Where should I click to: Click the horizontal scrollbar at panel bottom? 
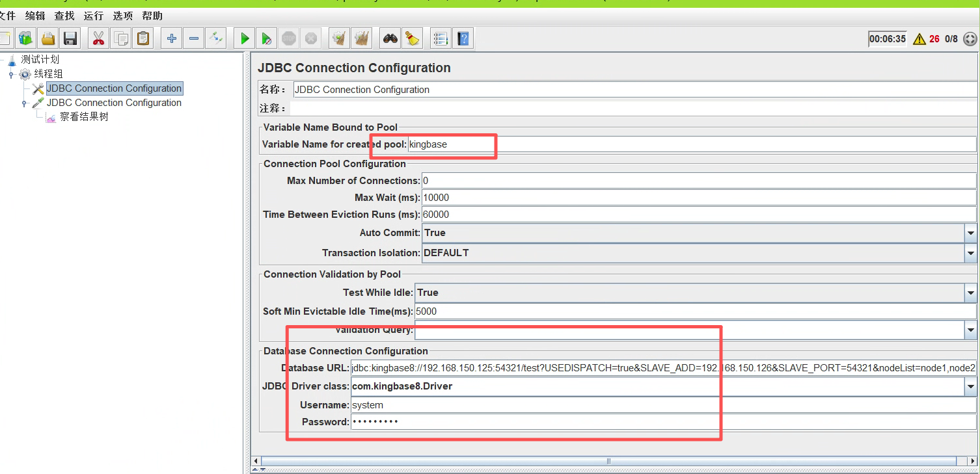click(x=609, y=461)
